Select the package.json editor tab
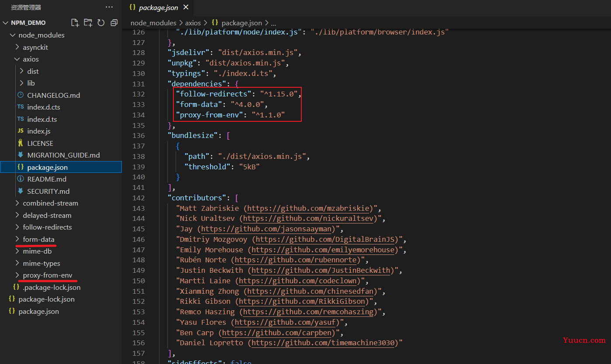Screen dimensions: 611x364 point(157,8)
